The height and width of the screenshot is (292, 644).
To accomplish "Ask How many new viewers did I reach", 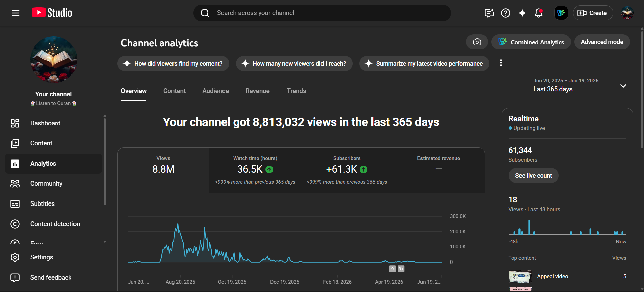I will click(294, 63).
